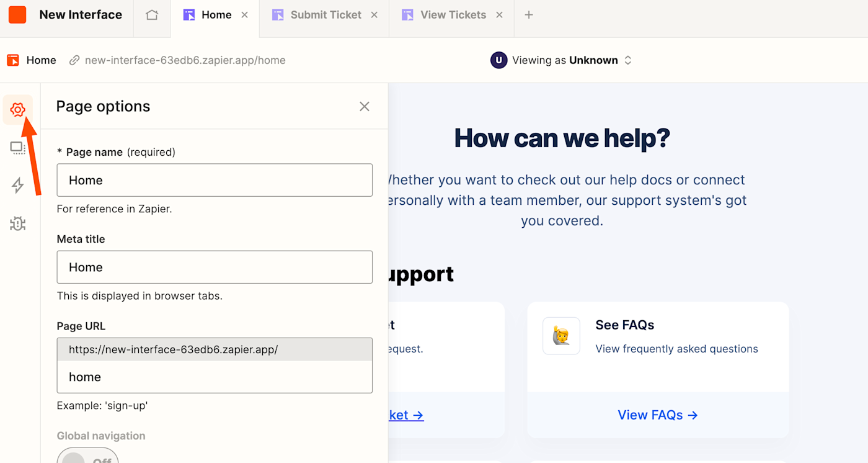Open the components icon in sidebar
868x463 pixels.
tap(18, 148)
